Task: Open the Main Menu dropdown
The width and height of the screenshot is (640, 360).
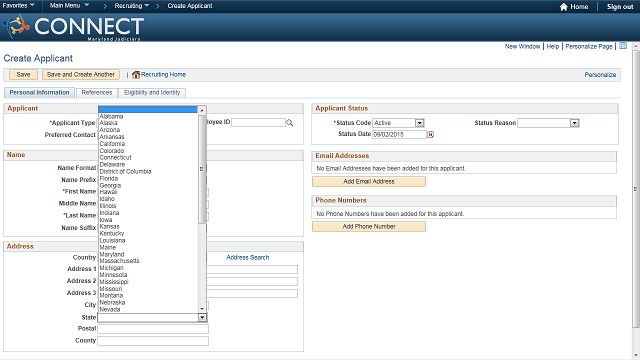Action: pos(69,6)
